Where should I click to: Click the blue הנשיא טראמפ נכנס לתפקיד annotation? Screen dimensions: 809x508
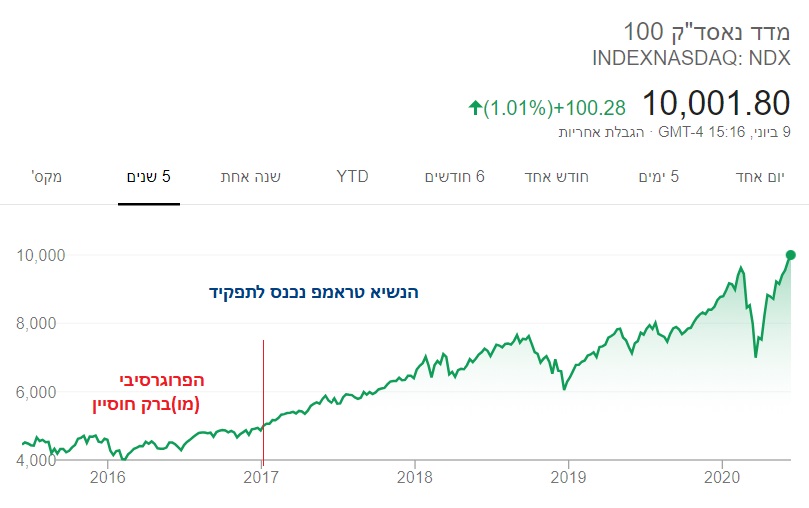[314, 292]
